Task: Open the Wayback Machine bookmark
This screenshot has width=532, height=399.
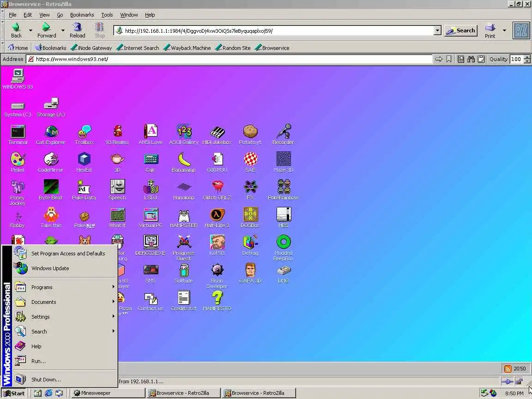Action: (187, 48)
